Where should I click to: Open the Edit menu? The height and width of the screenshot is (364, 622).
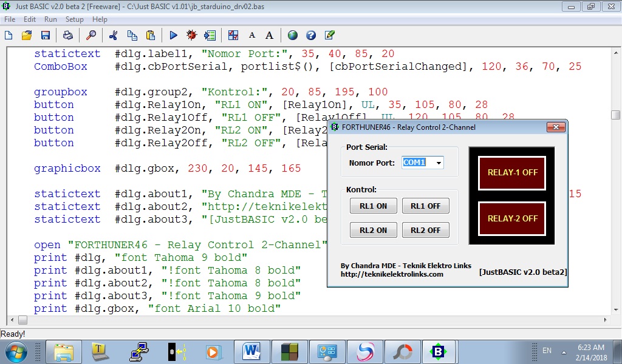[x=29, y=19]
